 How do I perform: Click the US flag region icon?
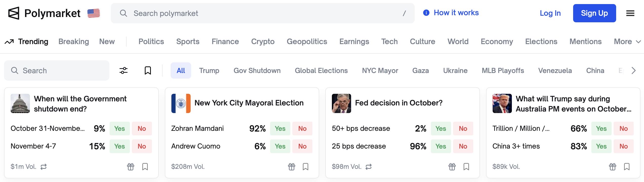coord(94,13)
